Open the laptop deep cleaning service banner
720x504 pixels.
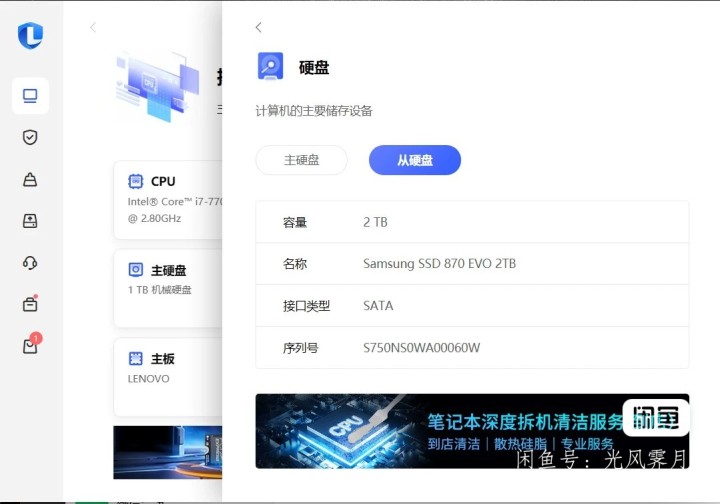pos(472,431)
